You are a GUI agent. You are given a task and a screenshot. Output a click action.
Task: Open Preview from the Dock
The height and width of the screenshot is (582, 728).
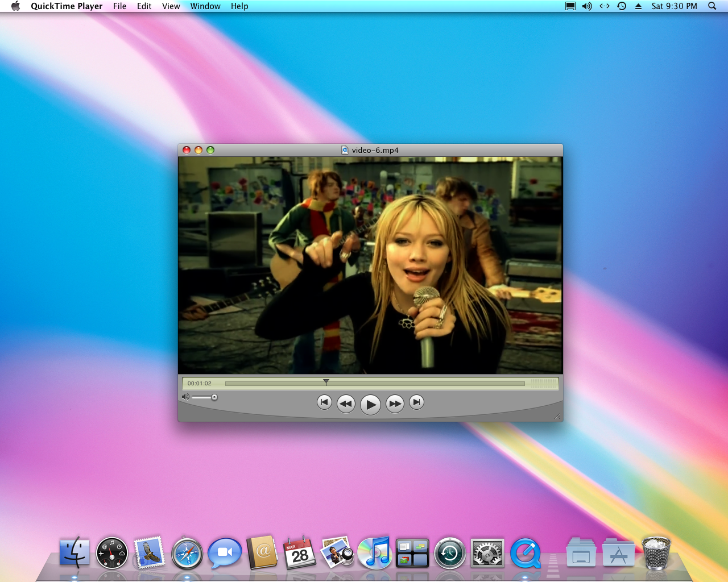pyautogui.click(x=337, y=552)
